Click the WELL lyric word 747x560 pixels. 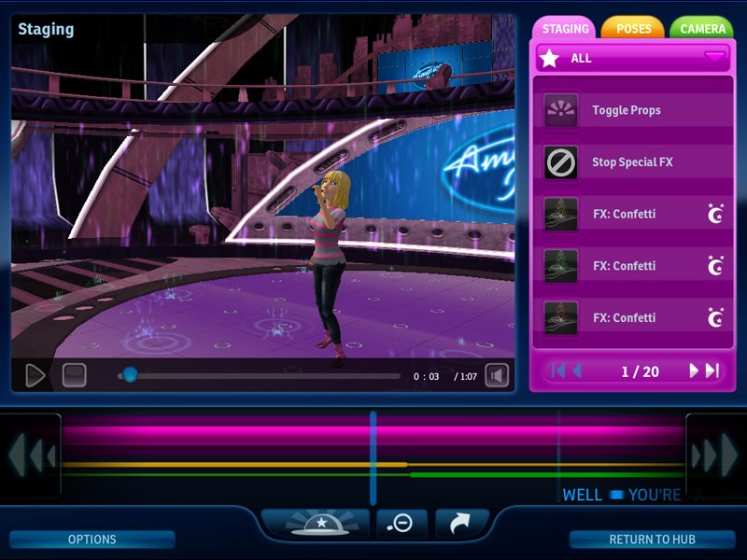(x=582, y=496)
